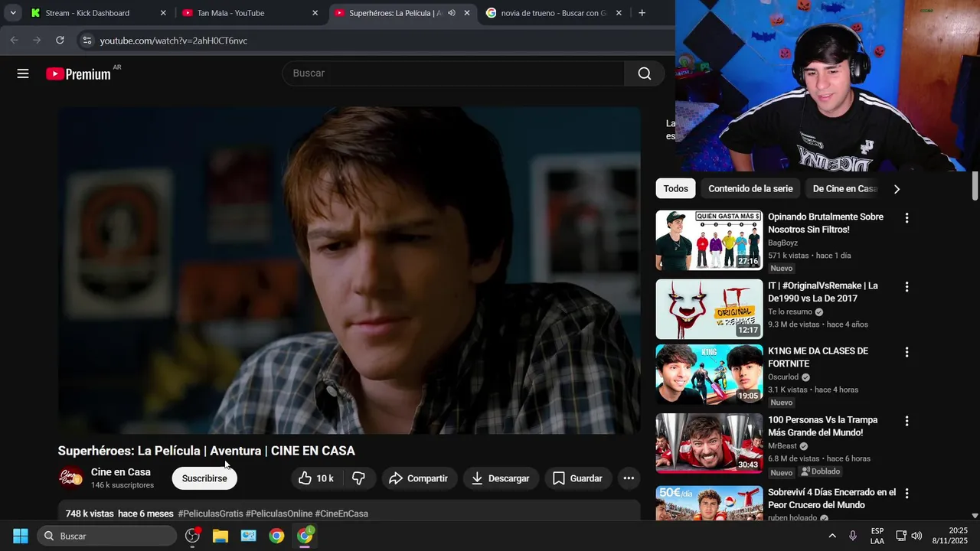Play the 100 Personas MrBeast thumbnail

(x=709, y=443)
